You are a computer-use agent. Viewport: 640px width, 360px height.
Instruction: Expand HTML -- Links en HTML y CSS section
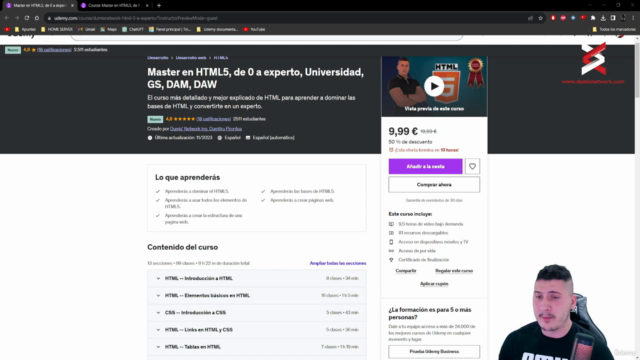[257, 330]
